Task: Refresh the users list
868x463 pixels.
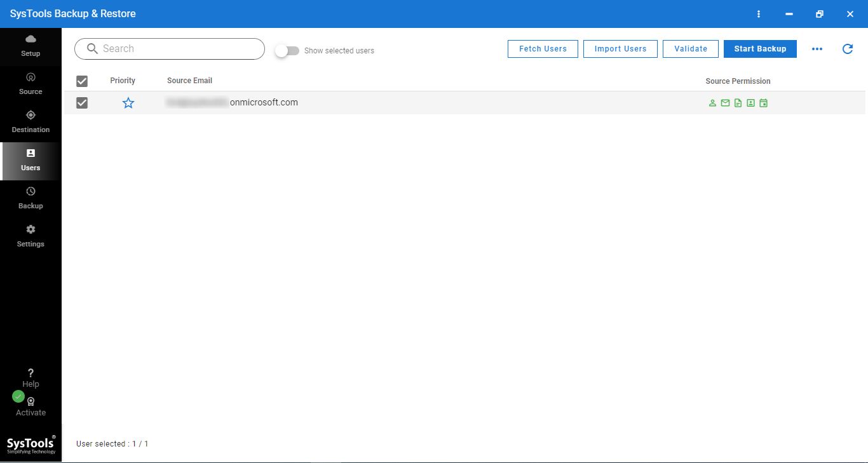Action: click(x=848, y=49)
